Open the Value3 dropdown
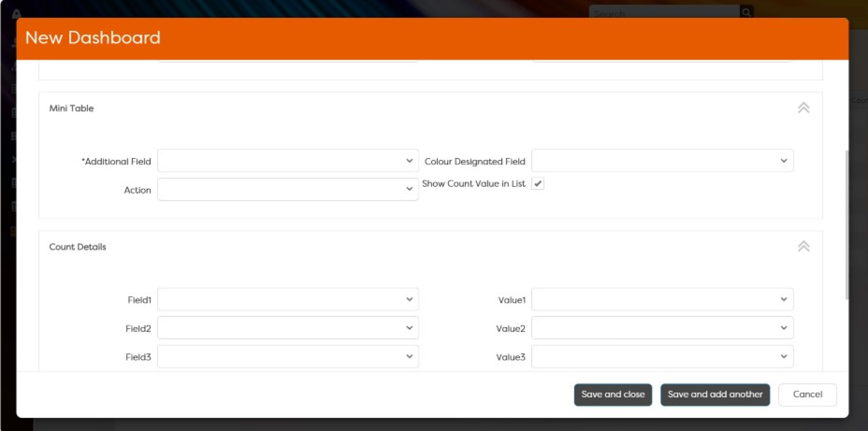Screen dimensions: 868x431 [x=662, y=357]
